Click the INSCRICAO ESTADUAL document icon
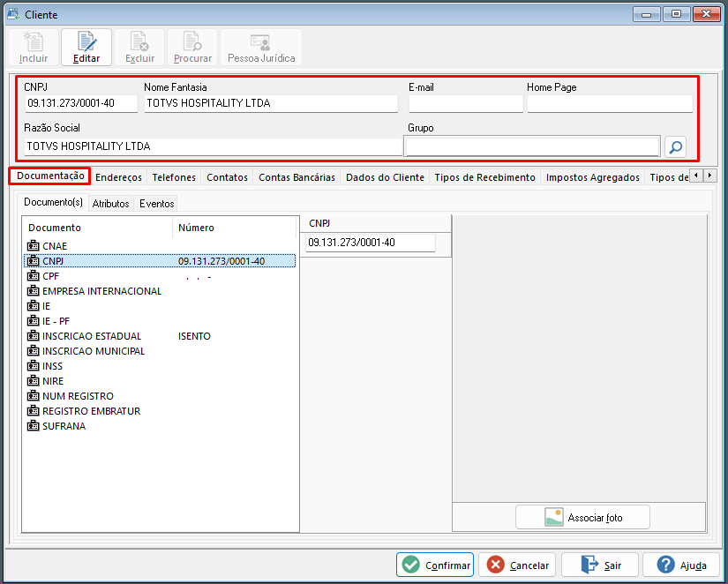 33,335
